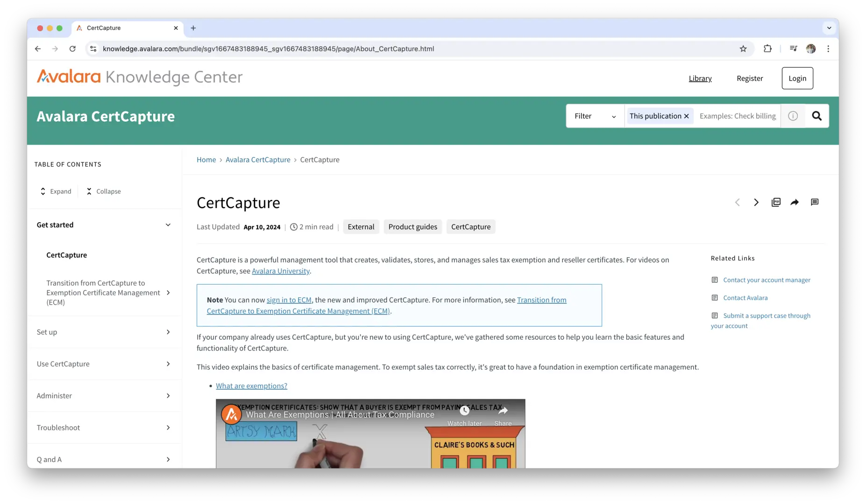Open a new browser tab with plus
The height and width of the screenshot is (504, 866).
[x=193, y=28]
